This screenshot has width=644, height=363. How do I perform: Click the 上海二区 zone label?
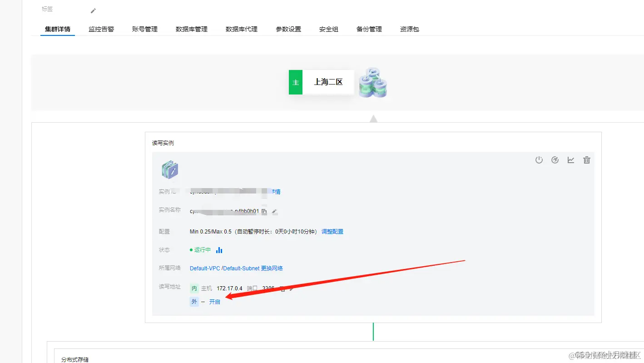(x=328, y=82)
